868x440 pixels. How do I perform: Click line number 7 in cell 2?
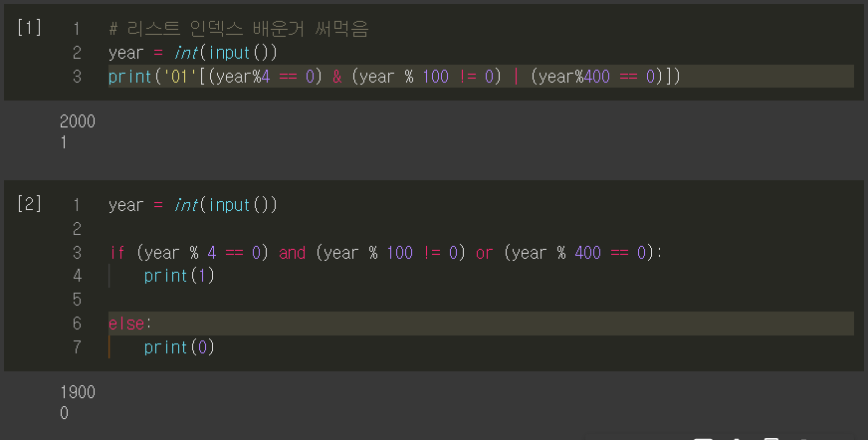(77, 347)
